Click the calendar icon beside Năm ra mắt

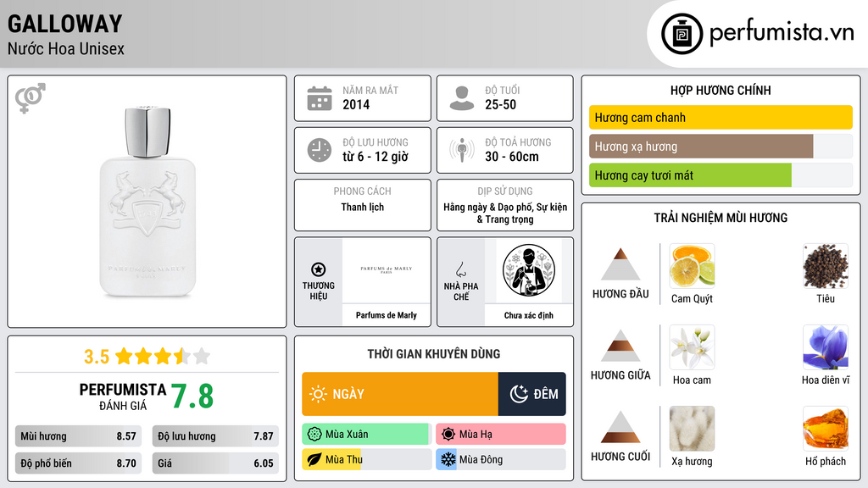(x=320, y=98)
